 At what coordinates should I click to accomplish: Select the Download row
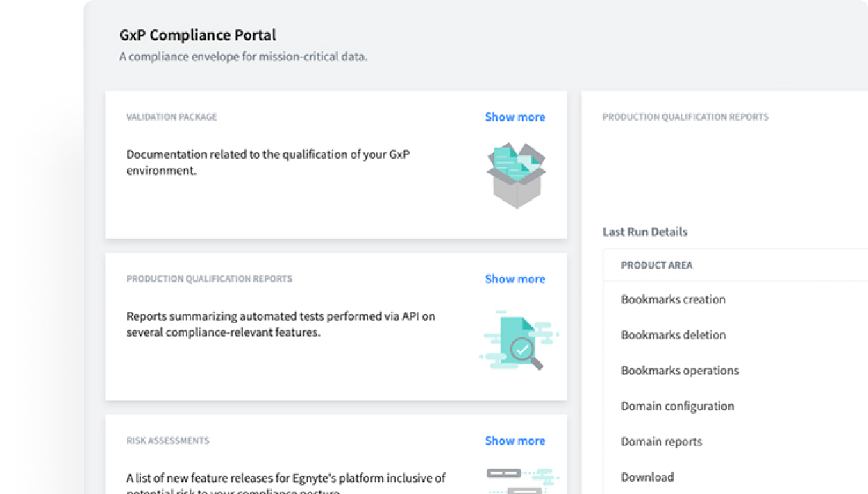647,477
